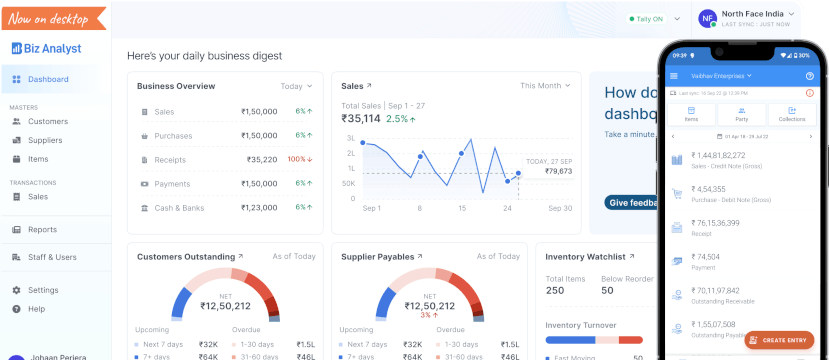Click the Payments icon in Business Overview

(144, 184)
